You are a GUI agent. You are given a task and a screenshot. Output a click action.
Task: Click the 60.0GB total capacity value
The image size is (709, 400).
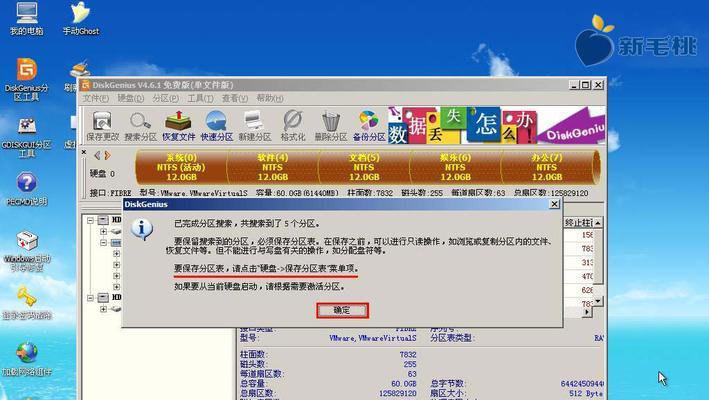404,384
